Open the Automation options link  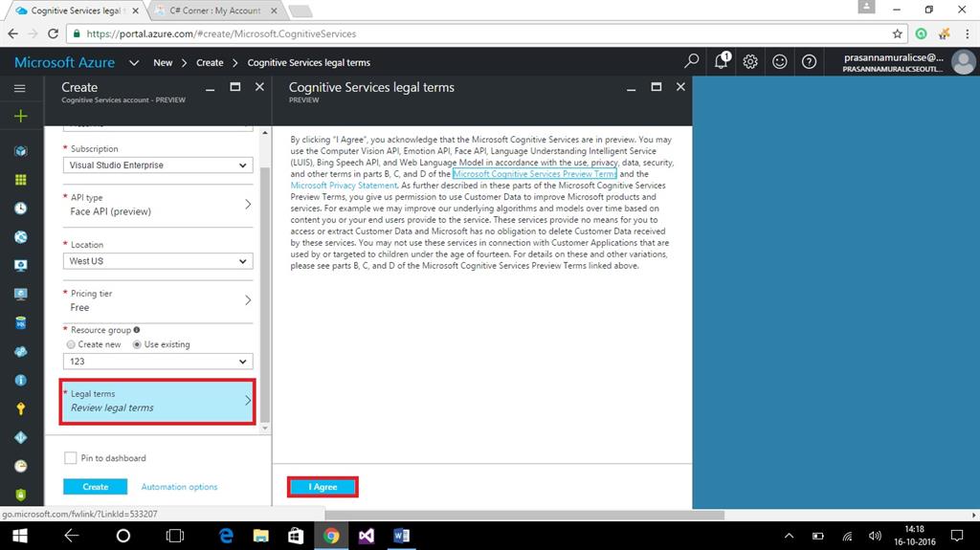(179, 487)
